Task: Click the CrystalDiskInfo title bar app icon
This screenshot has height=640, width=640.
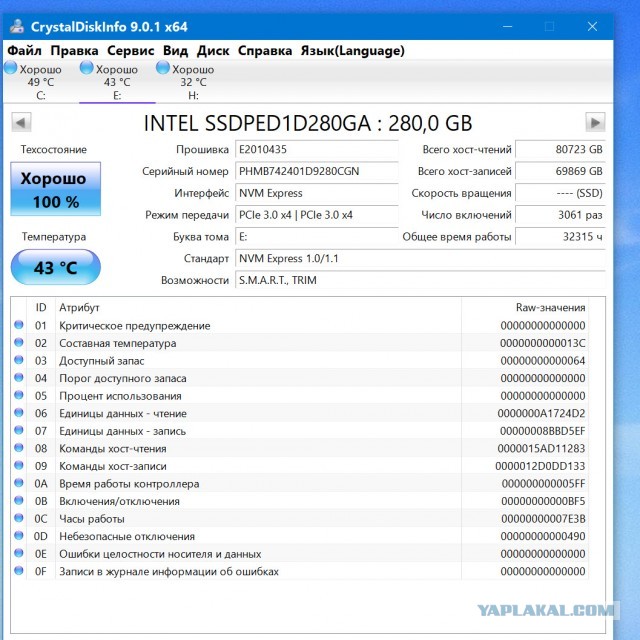Action: (17, 26)
